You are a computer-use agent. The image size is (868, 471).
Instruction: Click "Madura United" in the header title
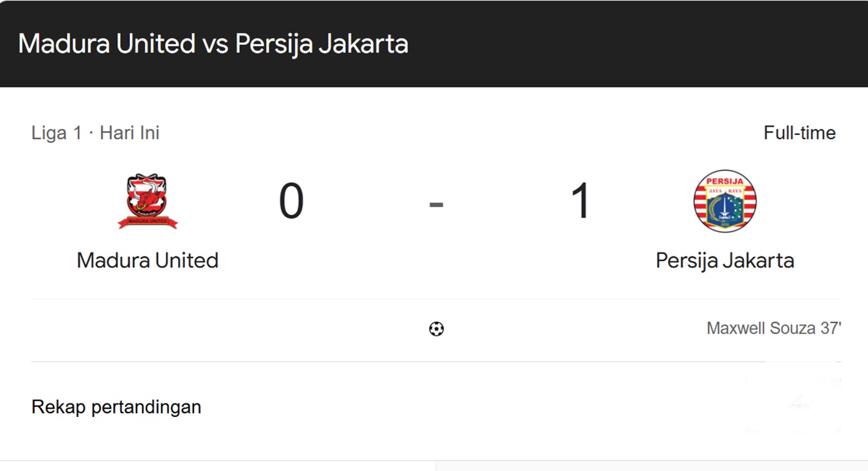point(107,44)
